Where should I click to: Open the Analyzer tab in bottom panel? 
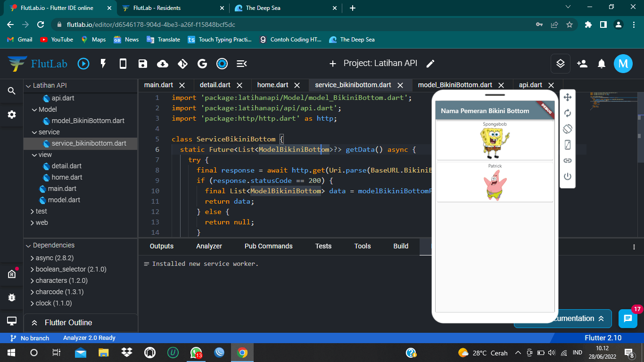click(209, 246)
